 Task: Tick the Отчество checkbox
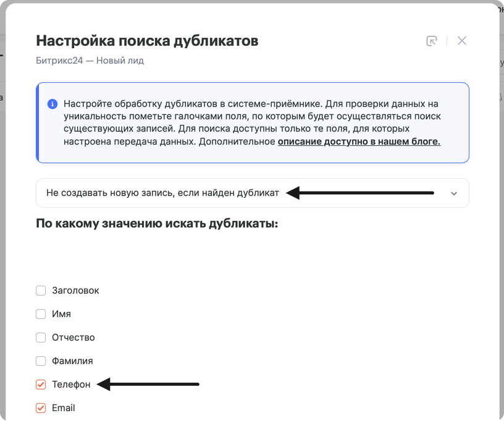click(x=41, y=338)
